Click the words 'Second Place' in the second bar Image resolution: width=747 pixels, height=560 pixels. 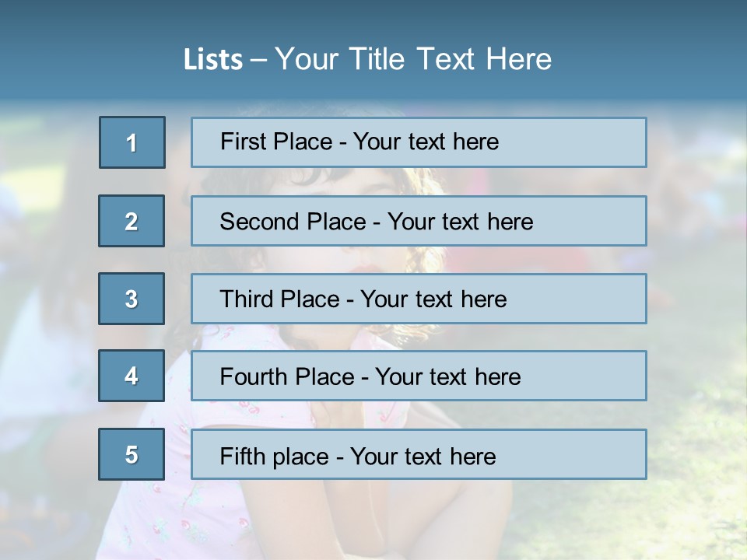(x=293, y=222)
